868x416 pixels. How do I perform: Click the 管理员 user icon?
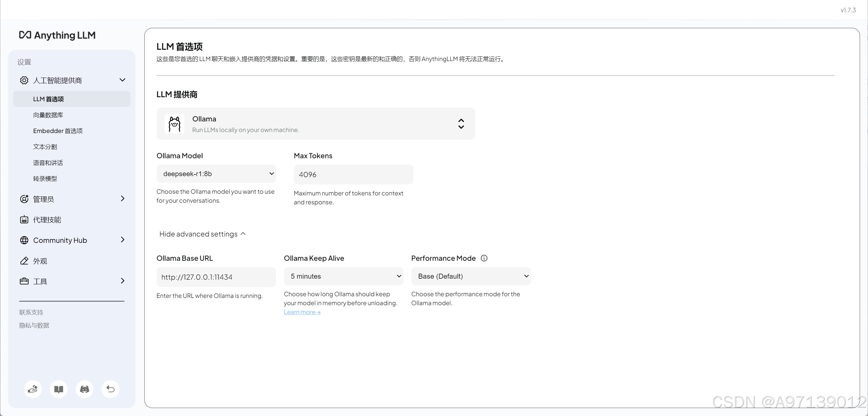[24, 199]
